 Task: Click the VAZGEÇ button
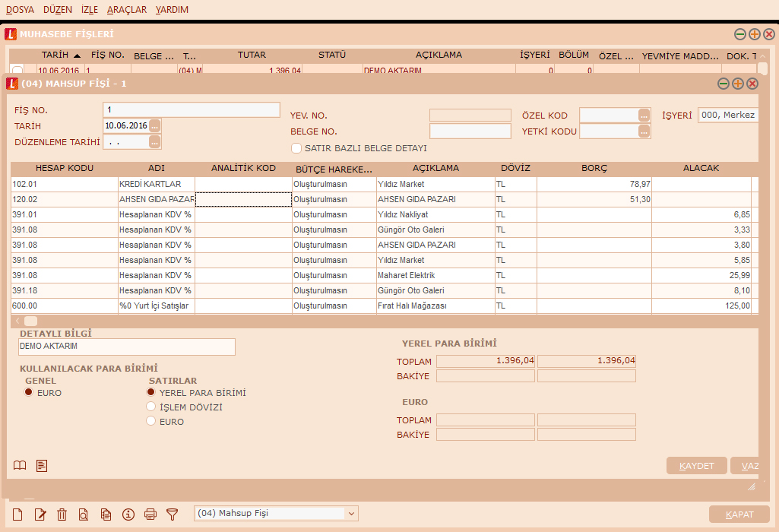[745, 465]
